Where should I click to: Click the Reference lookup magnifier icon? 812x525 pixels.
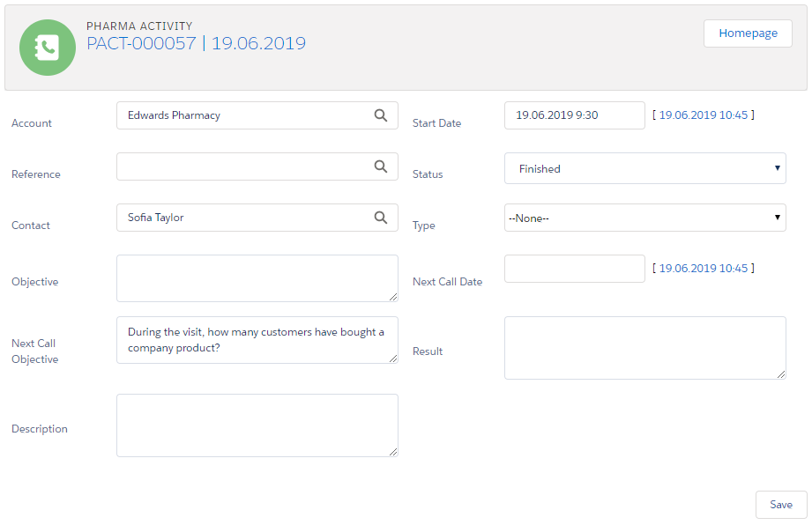[x=380, y=166]
